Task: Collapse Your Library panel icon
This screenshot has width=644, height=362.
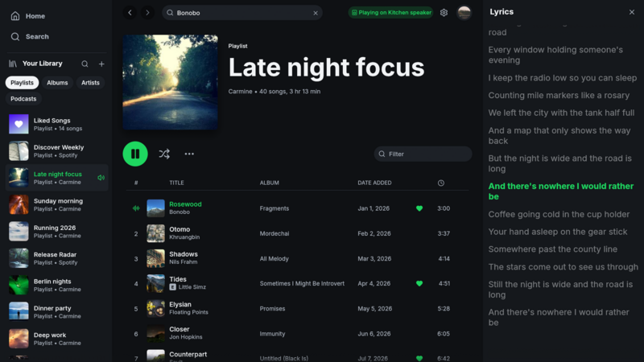Action: click(x=13, y=64)
